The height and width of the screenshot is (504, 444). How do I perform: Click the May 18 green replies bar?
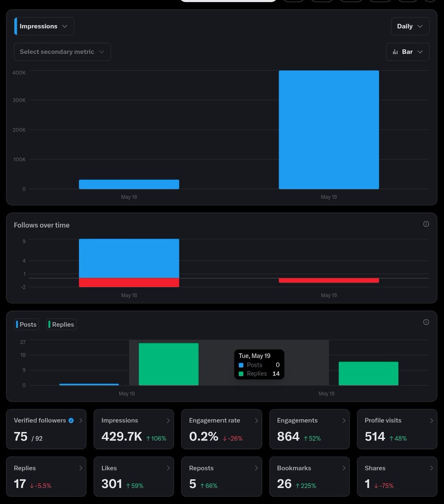(x=168, y=364)
